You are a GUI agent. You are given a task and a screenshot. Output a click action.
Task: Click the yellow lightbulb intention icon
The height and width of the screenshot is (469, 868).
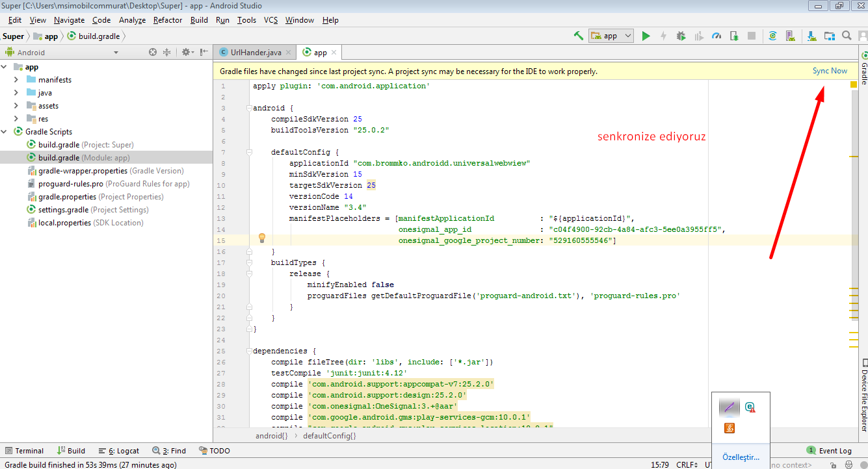(x=262, y=238)
